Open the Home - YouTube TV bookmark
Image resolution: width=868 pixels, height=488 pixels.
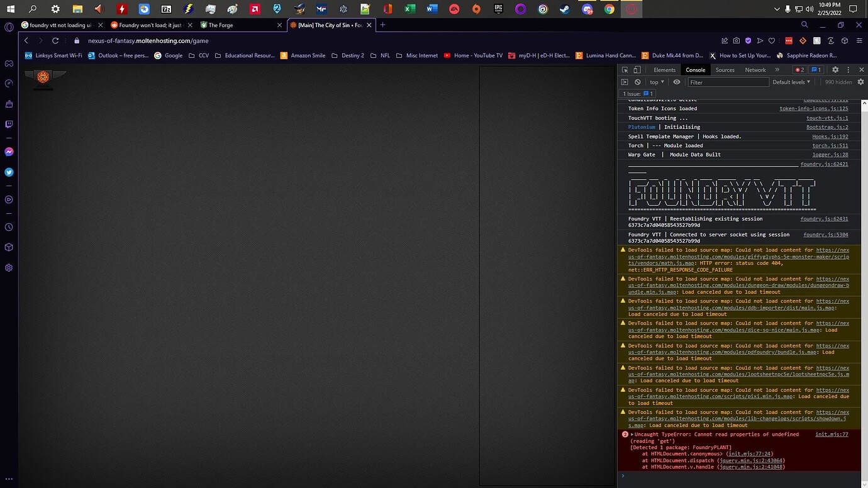(x=474, y=55)
